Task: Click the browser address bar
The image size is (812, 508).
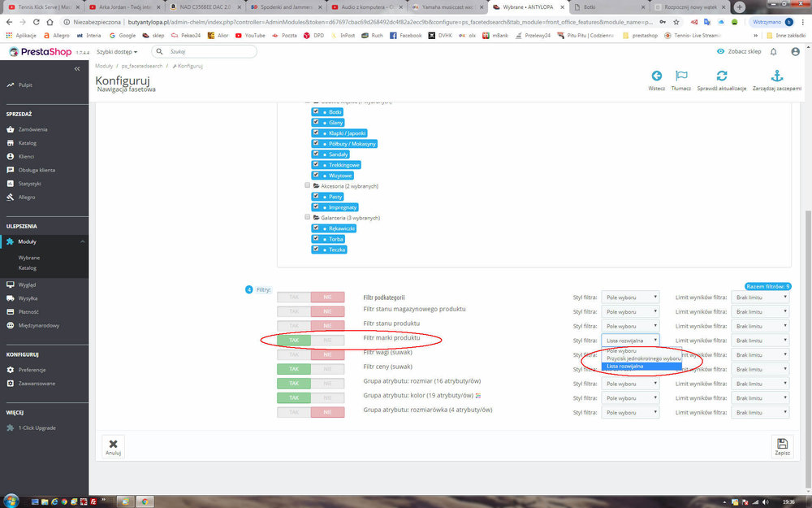Action: tap(362, 22)
